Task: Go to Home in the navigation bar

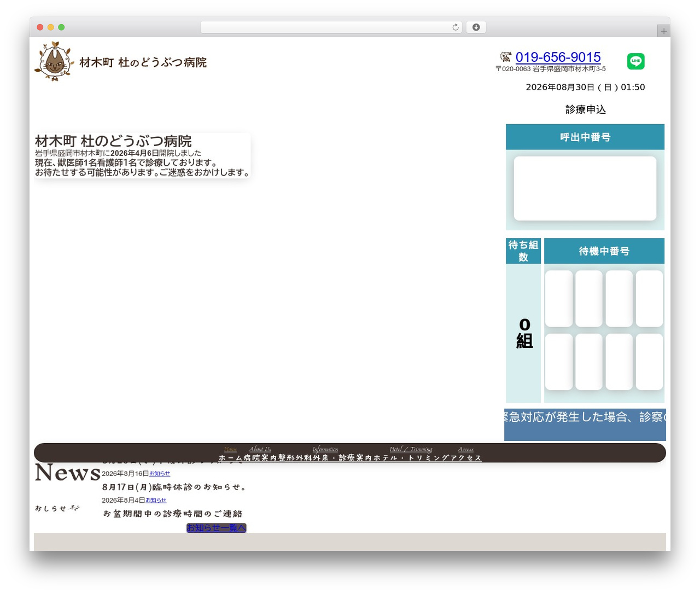Action: 230,449
